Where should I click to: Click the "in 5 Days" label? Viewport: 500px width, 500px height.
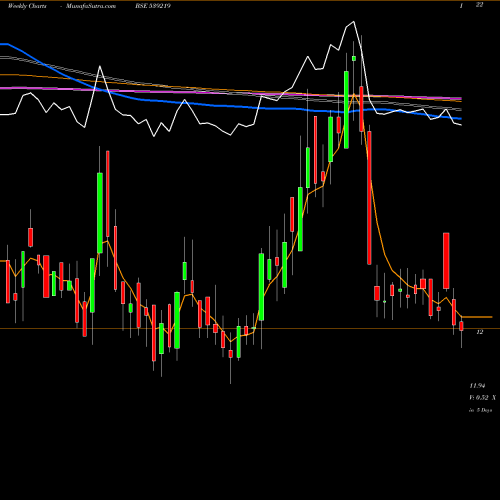click(x=481, y=410)
